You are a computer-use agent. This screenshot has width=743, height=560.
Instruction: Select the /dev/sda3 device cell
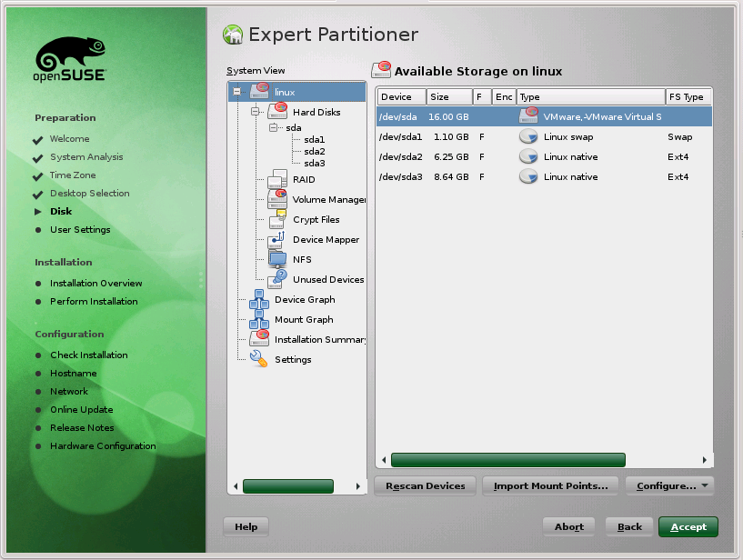pos(400,176)
